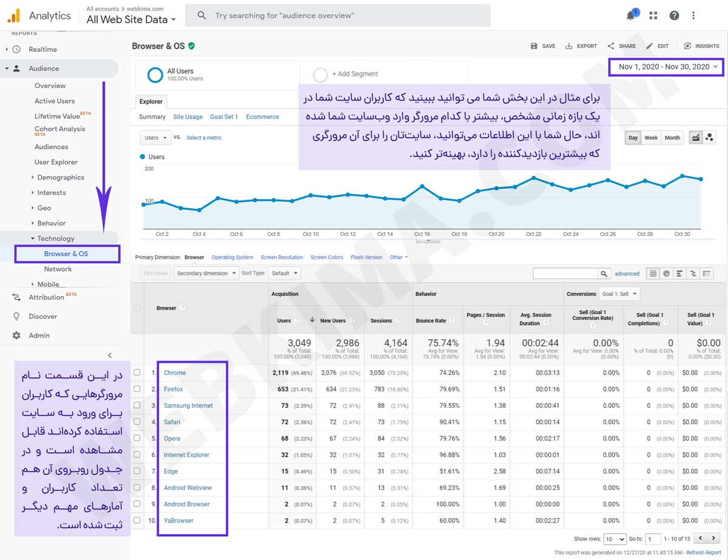Click the table search magnifier button
This screenshot has width=728, height=560.
tap(604, 274)
